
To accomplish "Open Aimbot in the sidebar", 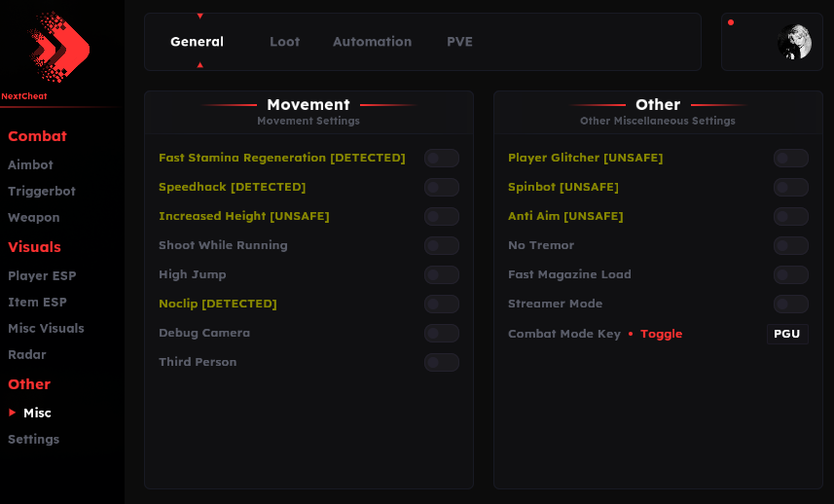I will (30, 165).
